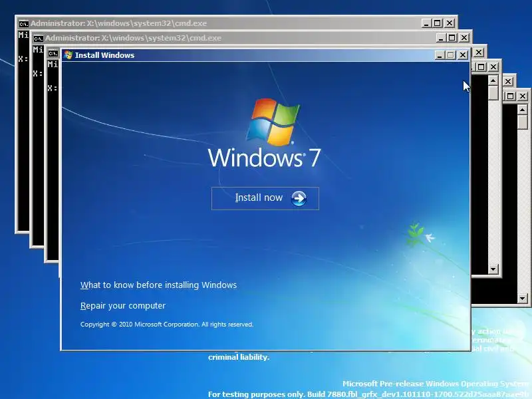The width and height of the screenshot is (532, 399).
Task: Open What to know before installing Windows
Action: pyautogui.click(x=158, y=285)
